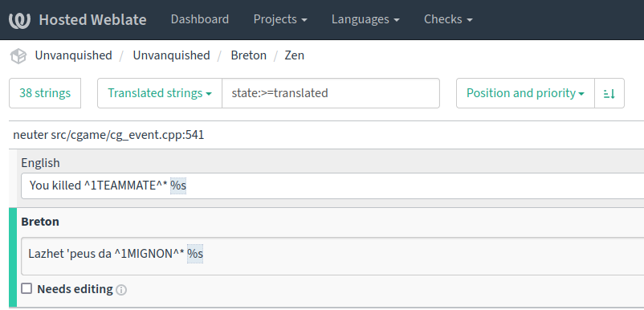Enable the Needs editing checkbox
The height and width of the screenshot is (310, 644).
[x=26, y=288]
